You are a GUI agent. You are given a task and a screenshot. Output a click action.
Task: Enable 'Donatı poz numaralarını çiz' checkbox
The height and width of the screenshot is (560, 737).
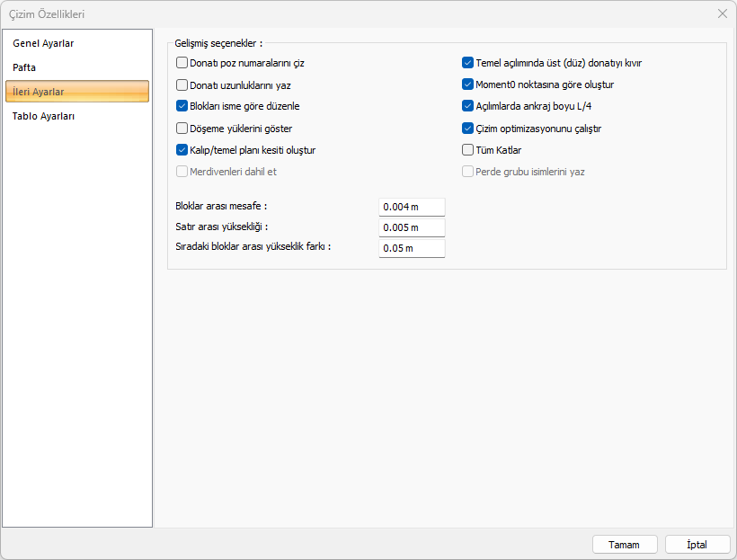click(182, 63)
